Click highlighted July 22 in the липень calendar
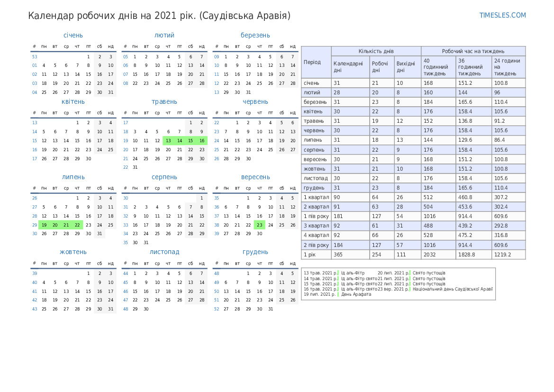The width and height of the screenshot is (554, 392). pos(77,225)
